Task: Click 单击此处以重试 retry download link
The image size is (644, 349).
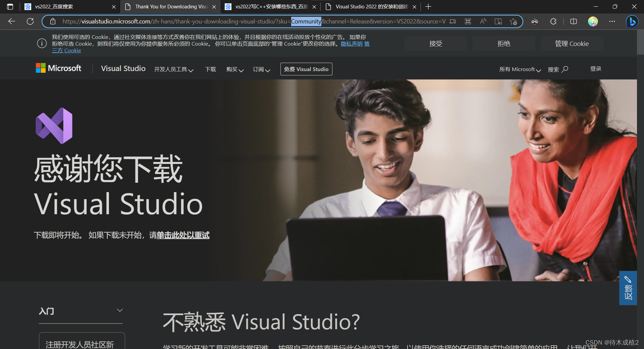Action: coord(183,235)
